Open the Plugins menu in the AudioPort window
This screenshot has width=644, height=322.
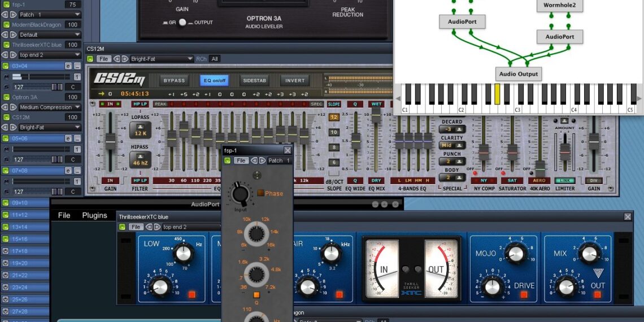pyautogui.click(x=94, y=215)
